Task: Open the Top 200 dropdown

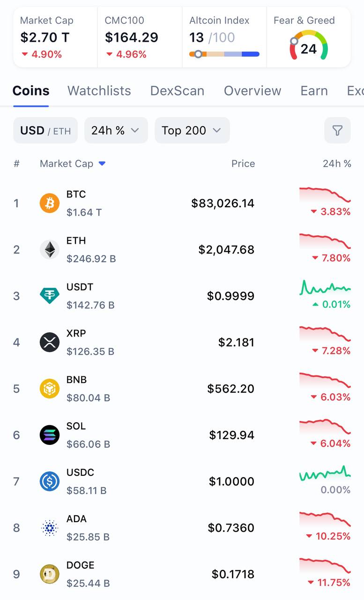Action: 192,130
